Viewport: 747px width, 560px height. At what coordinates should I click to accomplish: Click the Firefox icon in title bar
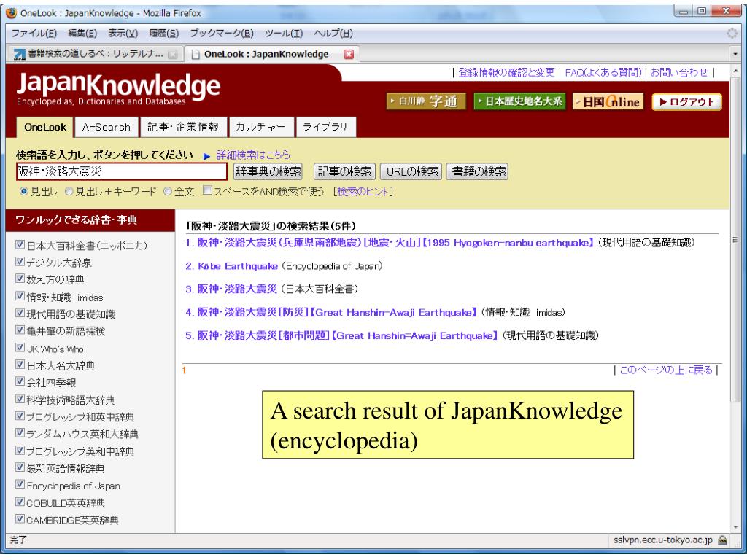(11, 13)
